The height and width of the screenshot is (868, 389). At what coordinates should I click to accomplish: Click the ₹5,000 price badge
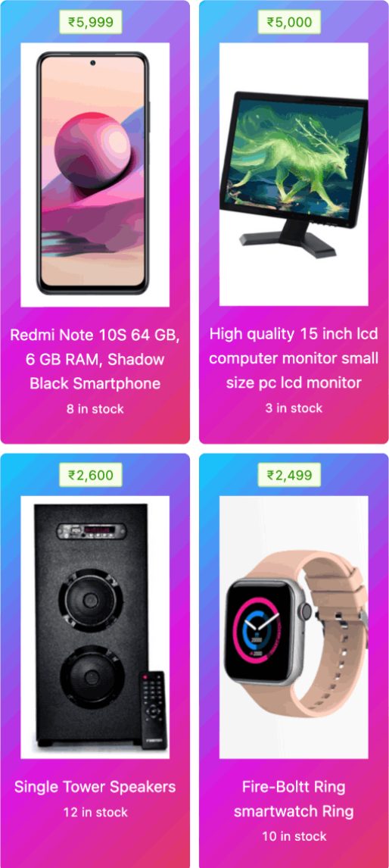tap(289, 22)
